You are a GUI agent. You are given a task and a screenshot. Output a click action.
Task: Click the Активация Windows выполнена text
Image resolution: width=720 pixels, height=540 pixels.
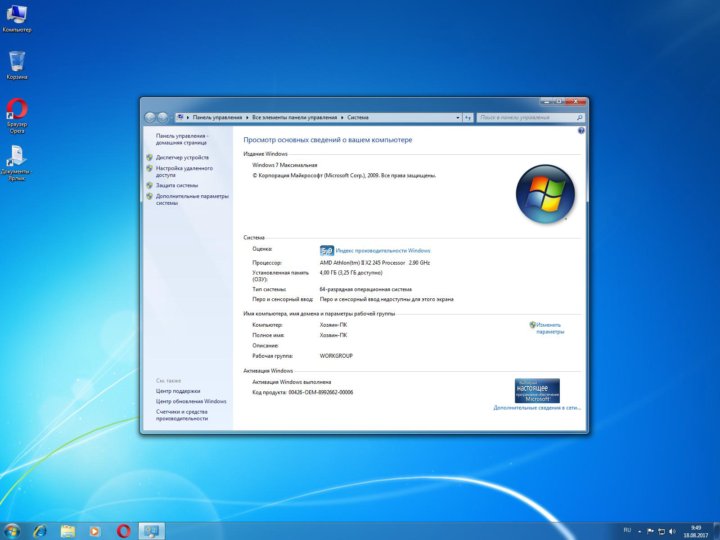click(x=292, y=382)
